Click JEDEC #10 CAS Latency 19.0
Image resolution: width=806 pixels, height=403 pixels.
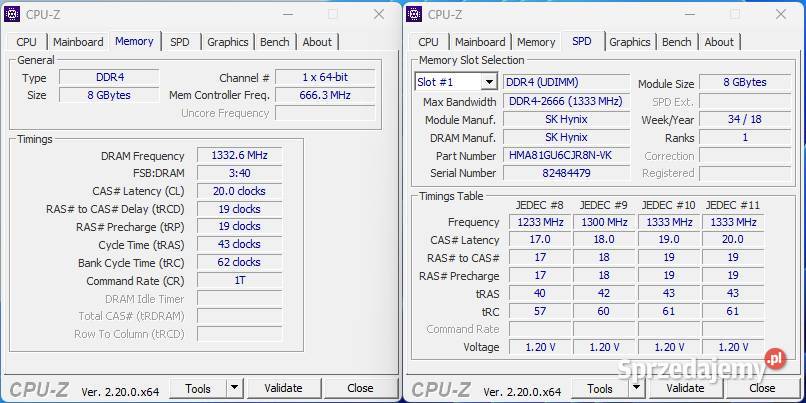(669, 240)
